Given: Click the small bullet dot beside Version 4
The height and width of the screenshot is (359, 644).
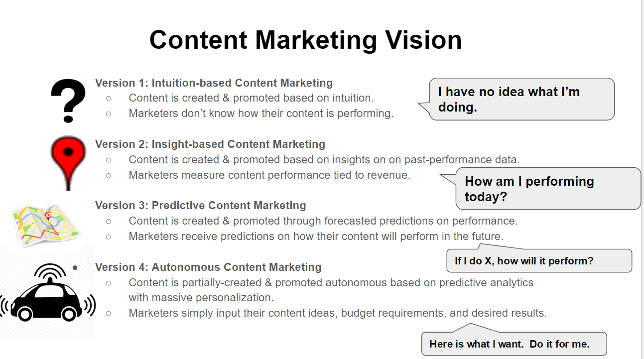Looking at the screenshot, I should [x=75, y=268].
